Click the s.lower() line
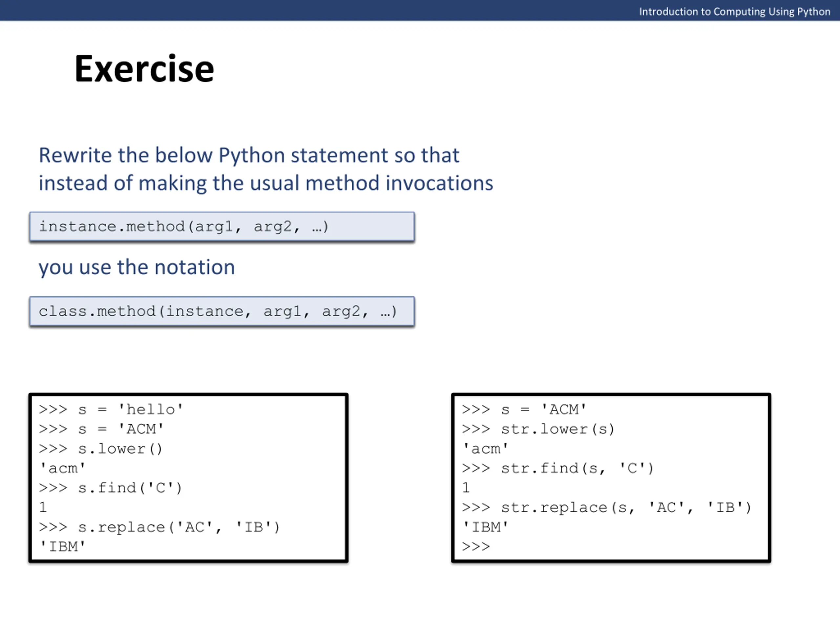This screenshot has height=630, width=840. click(x=101, y=449)
